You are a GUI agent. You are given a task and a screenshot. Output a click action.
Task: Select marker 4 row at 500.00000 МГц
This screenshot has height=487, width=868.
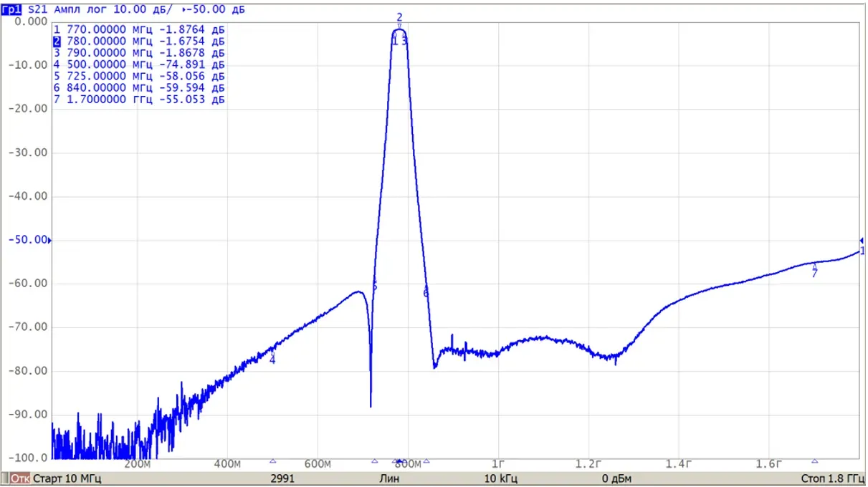139,64
